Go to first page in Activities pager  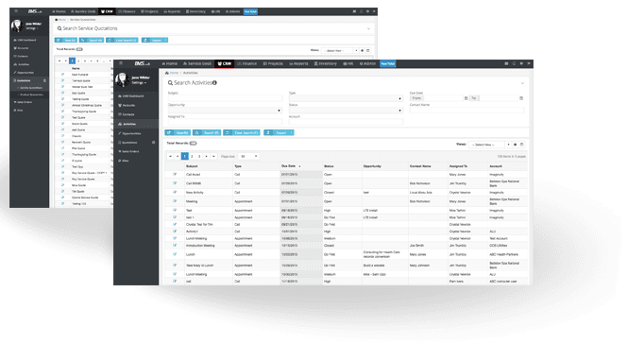coord(170,156)
